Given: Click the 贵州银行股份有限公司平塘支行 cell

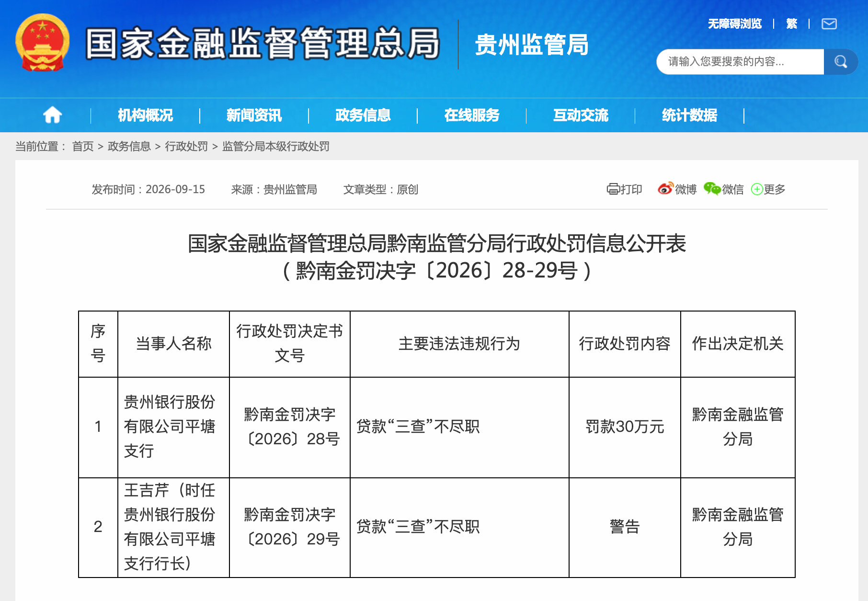Looking at the screenshot, I should tap(173, 427).
